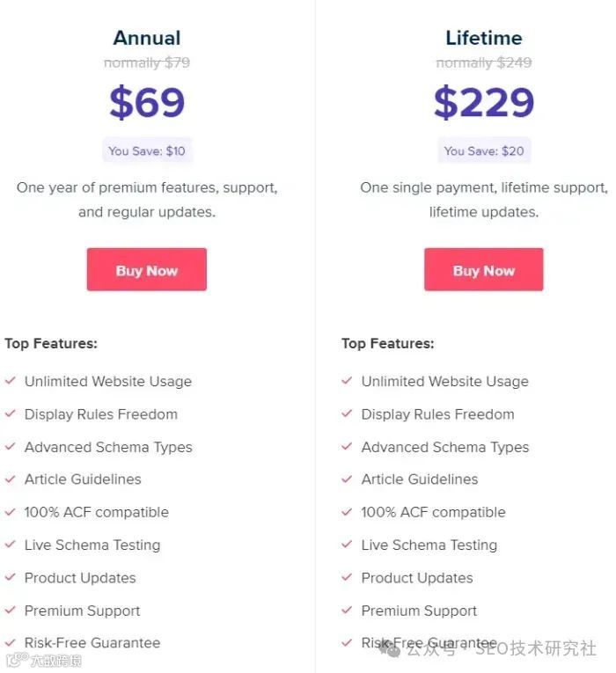The image size is (616, 673).
Task: Click checkmark beside Lifetime 100% ACF compatible
Action: point(347,512)
